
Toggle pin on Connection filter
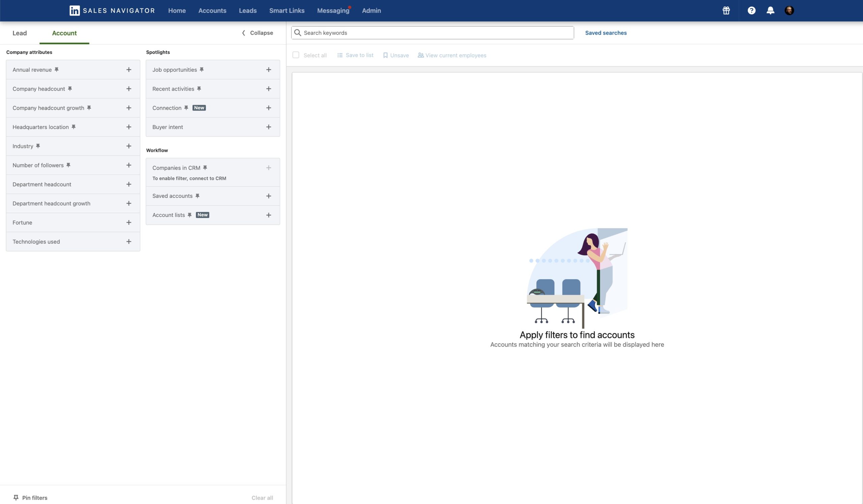[x=186, y=108]
